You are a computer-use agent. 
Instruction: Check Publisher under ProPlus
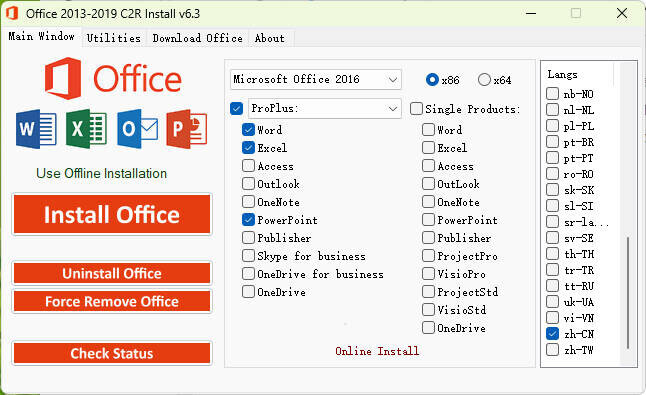248,238
